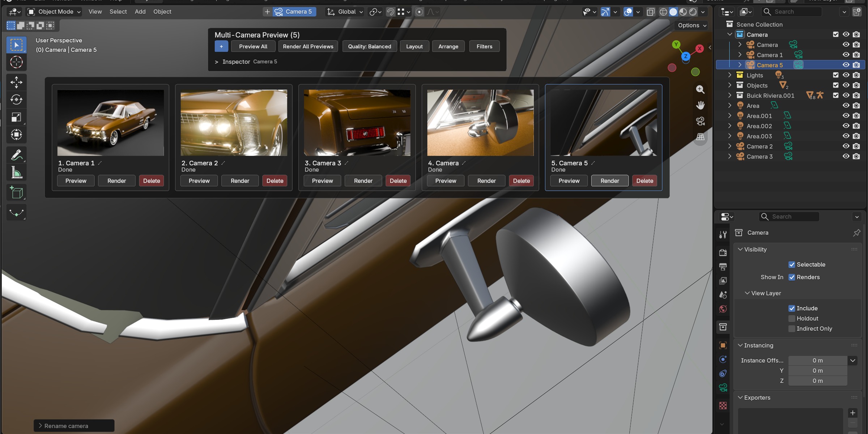The image size is (868, 434).
Task: Hide the Lights collection with eye icon
Action: 846,75
